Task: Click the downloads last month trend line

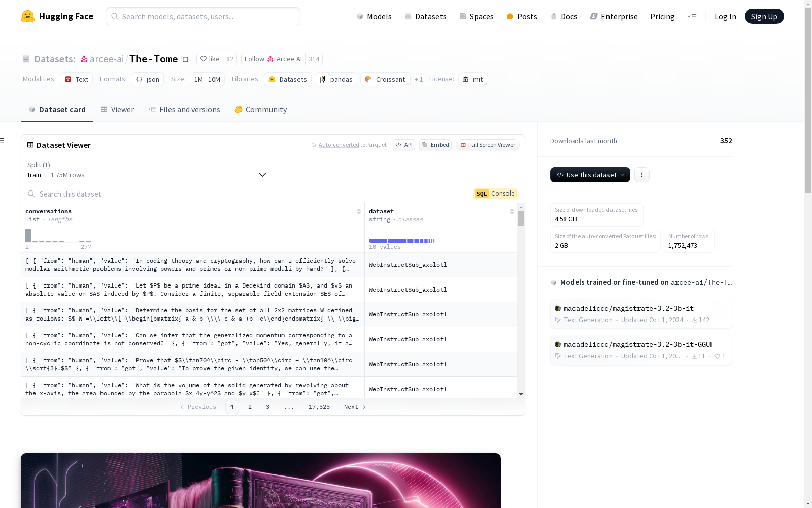Action: pos(668,143)
